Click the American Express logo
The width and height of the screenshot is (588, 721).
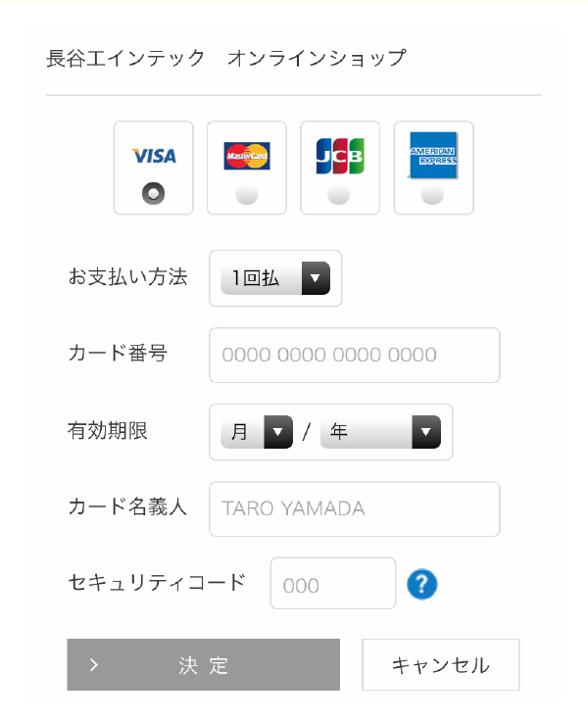point(433,155)
